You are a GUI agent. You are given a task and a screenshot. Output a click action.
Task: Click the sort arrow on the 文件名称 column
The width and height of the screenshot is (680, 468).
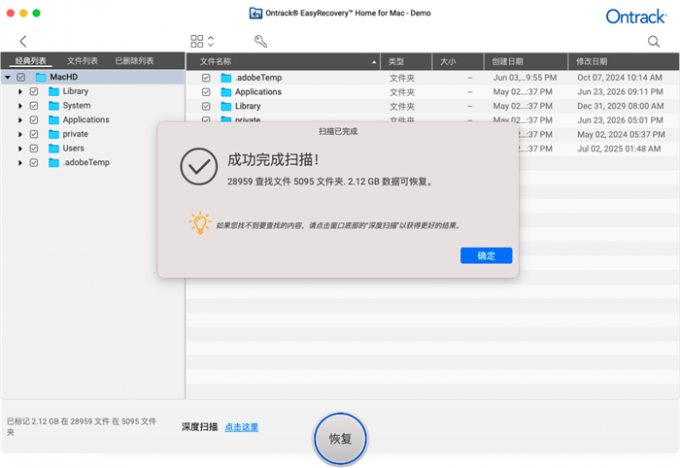coord(374,62)
